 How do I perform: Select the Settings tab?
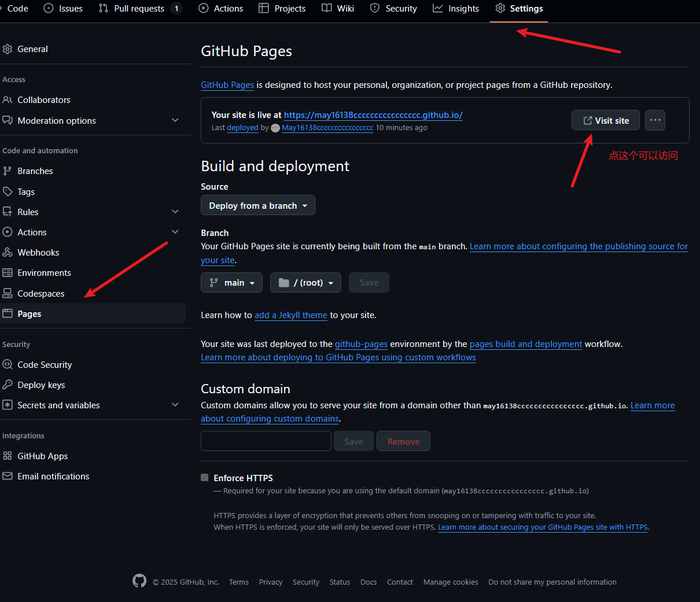[519, 8]
